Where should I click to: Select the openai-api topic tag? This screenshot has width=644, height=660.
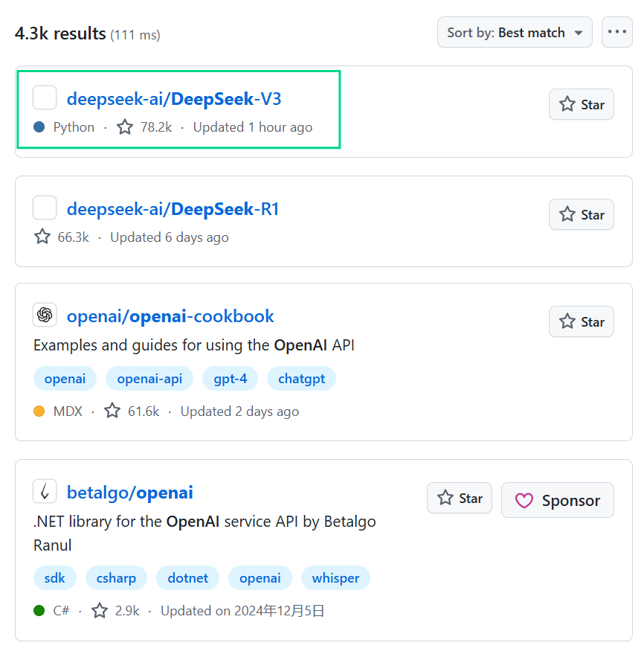[149, 379]
